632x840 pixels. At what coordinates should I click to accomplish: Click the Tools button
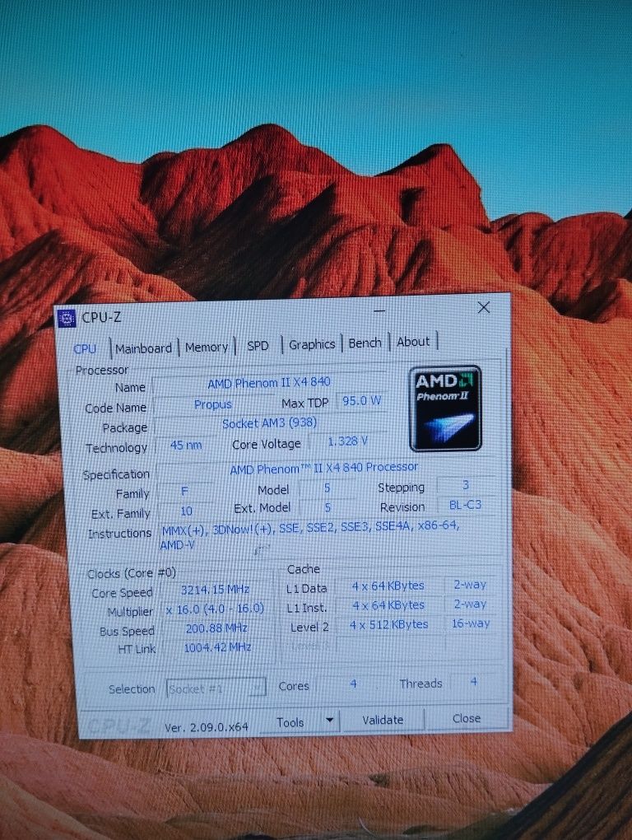(x=290, y=723)
